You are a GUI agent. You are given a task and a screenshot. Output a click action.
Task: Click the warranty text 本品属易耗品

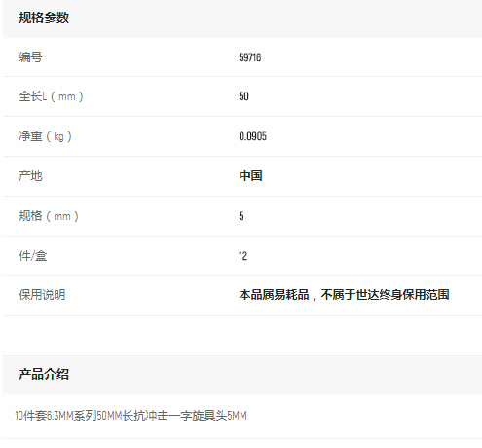click(274, 295)
